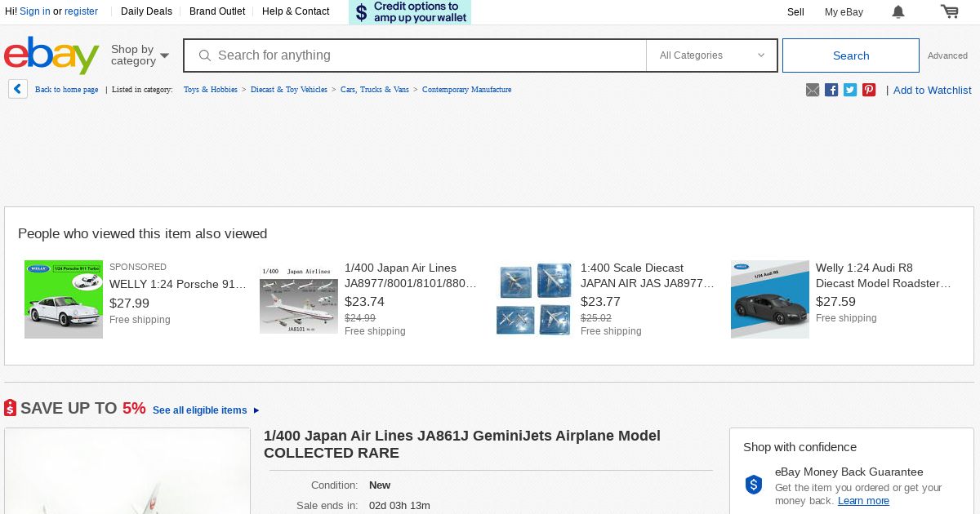
Task: Click the eBay logo
Action: [x=51, y=55]
